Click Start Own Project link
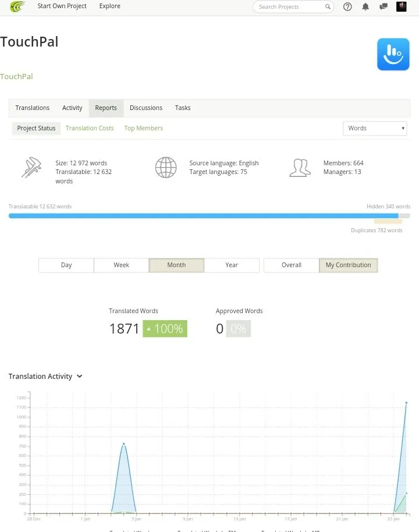The image size is (419, 532). pyautogui.click(x=62, y=6)
